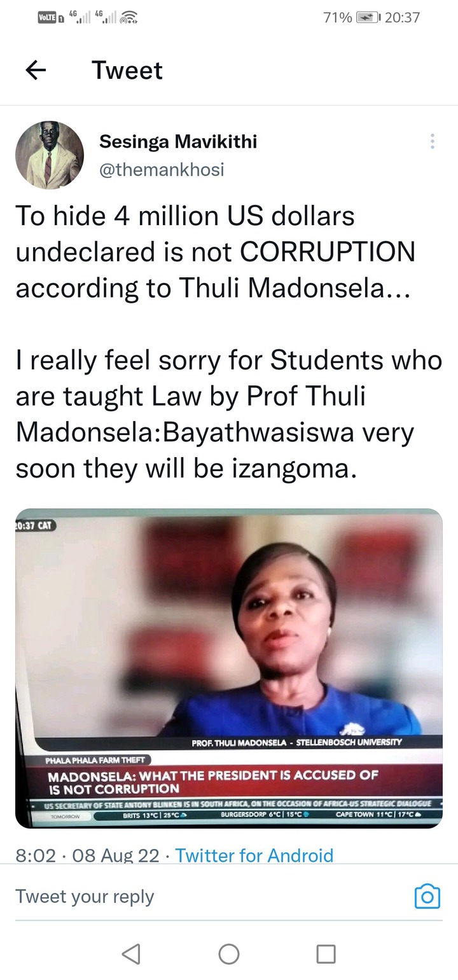Tap the Tweet header title

pyautogui.click(x=127, y=70)
